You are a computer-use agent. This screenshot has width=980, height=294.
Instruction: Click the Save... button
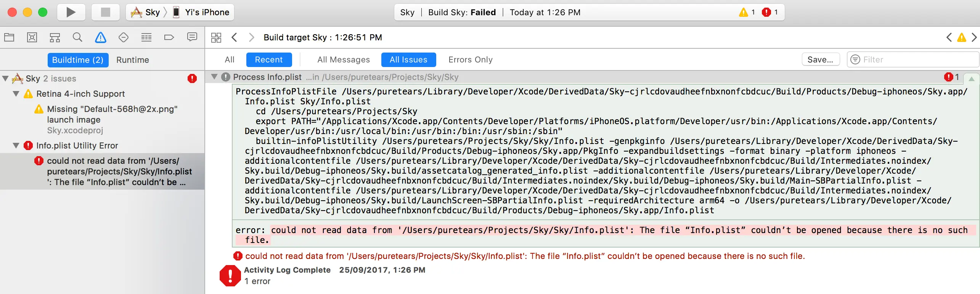pos(821,59)
